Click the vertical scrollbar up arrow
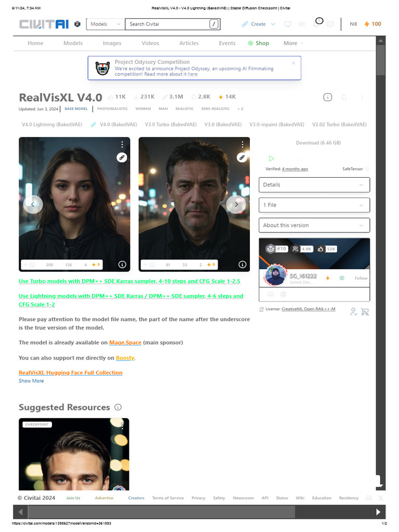The image size is (399, 532). (381, 41)
